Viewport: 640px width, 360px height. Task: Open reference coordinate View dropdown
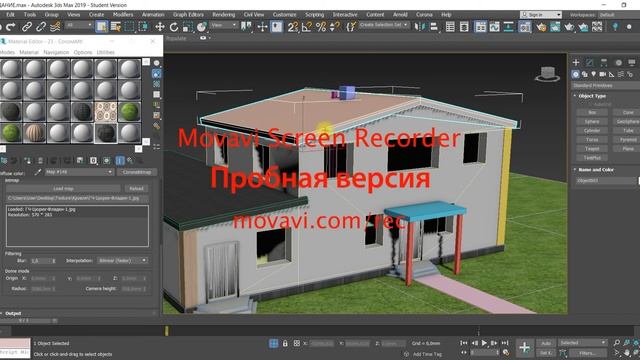[x=224, y=25]
